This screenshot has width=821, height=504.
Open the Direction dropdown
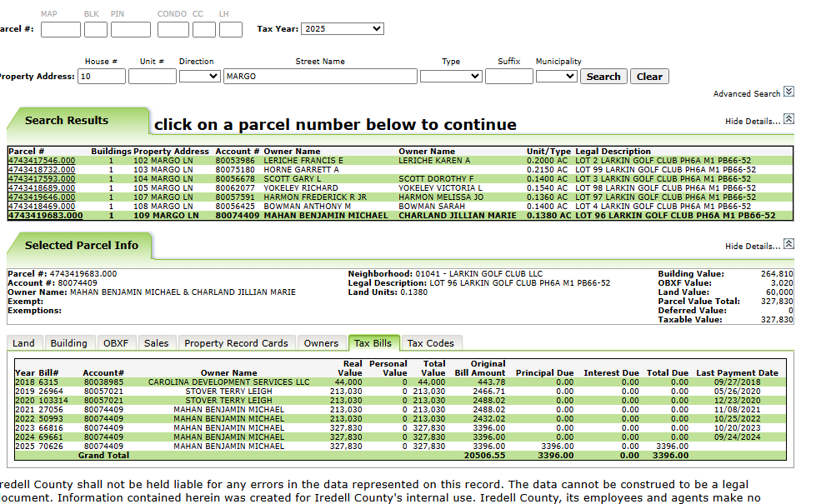[x=199, y=77]
